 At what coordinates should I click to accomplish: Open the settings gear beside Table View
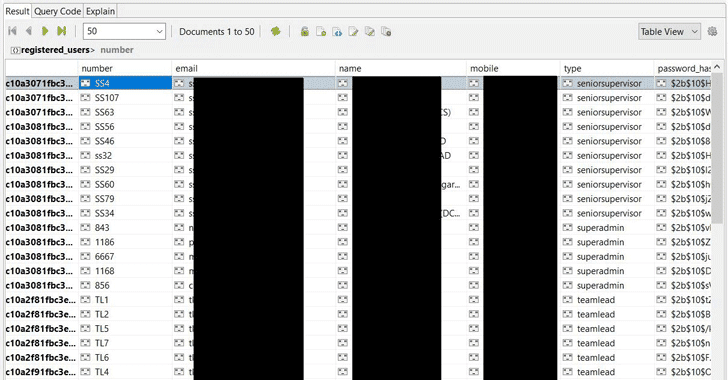(x=712, y=31)
